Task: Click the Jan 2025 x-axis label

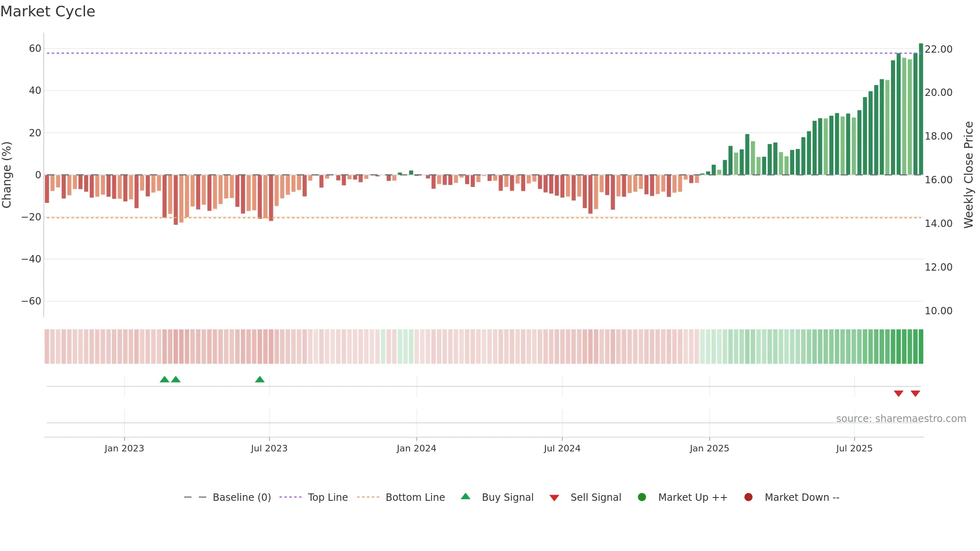Action: coord(709,448)
